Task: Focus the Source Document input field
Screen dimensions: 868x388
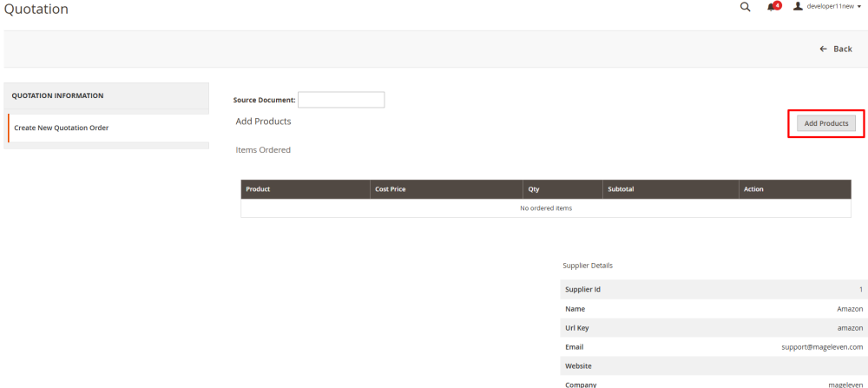Action: (x=341, y=100)
